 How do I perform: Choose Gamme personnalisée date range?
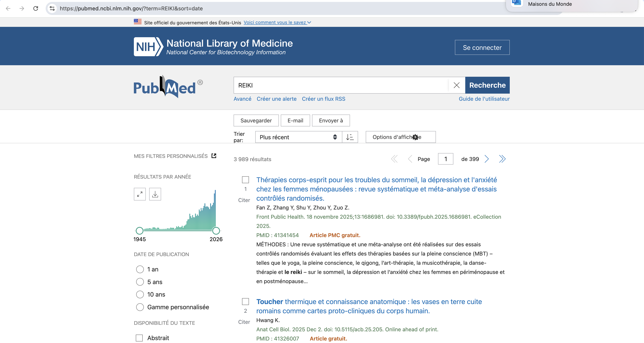(x=140, y=307)
